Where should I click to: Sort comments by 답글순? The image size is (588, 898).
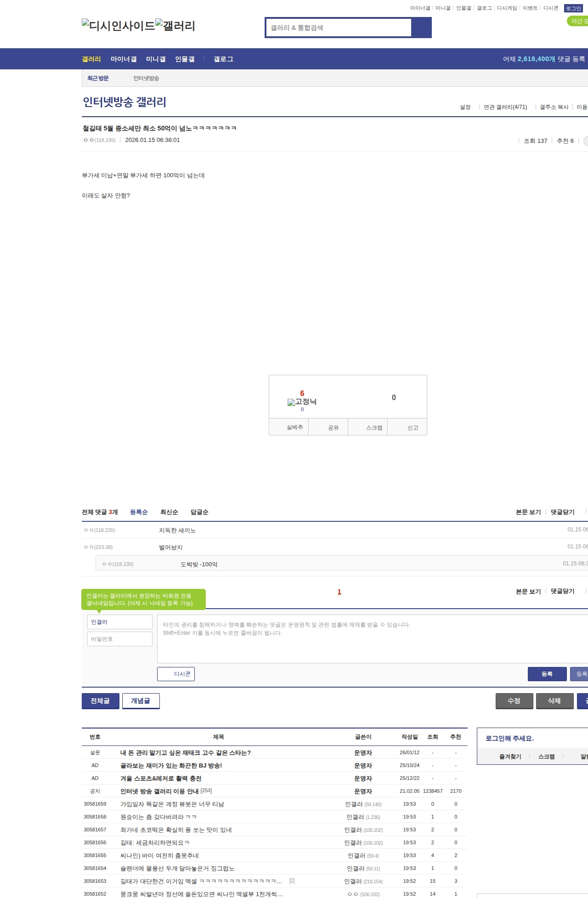tap(199, 512)
